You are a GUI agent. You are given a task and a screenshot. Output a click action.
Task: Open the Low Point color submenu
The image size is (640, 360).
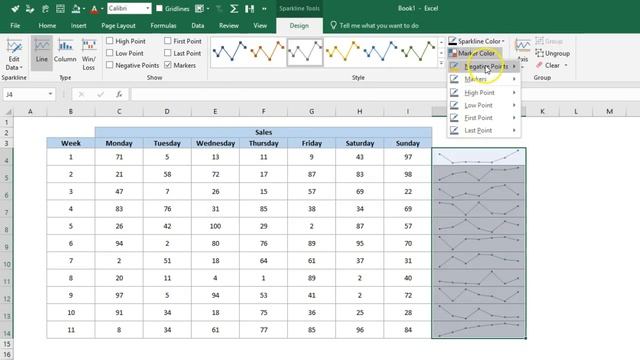[x=484, y=105]
